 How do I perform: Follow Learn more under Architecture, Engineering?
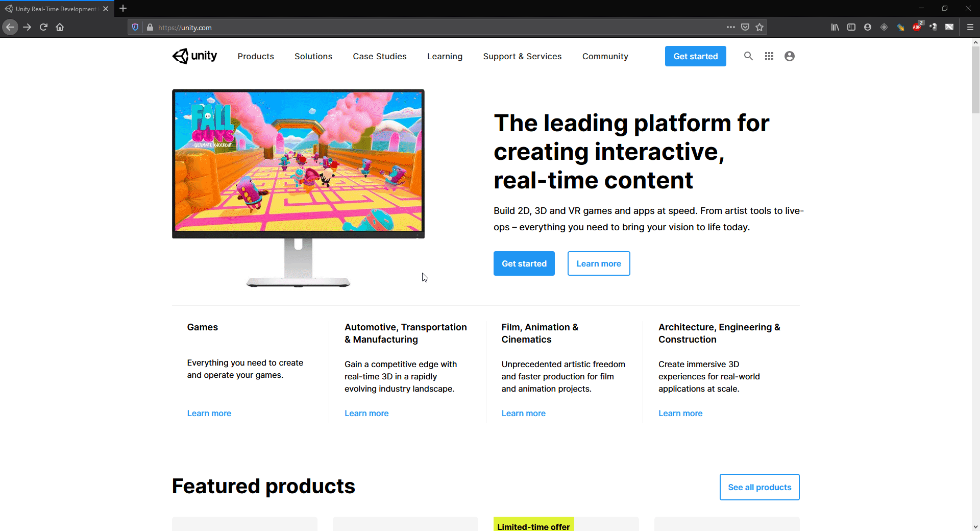pos(680,413)
